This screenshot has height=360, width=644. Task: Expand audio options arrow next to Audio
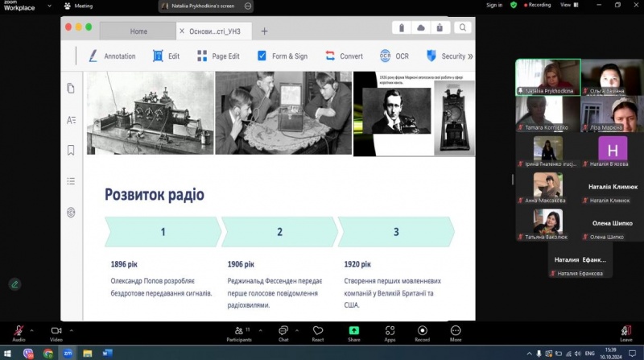pyautogui.click(x=32, y=329)
